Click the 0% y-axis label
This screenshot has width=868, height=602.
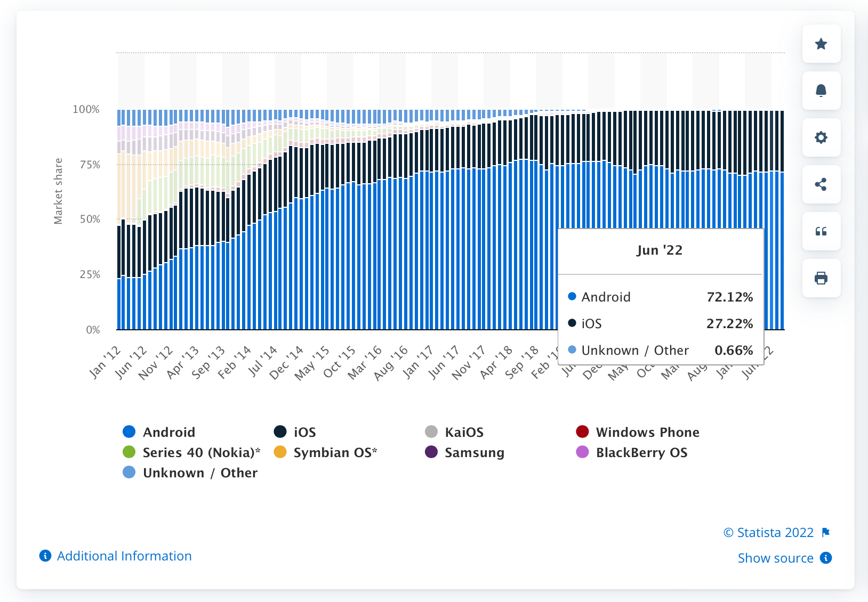tap(93, 330)
